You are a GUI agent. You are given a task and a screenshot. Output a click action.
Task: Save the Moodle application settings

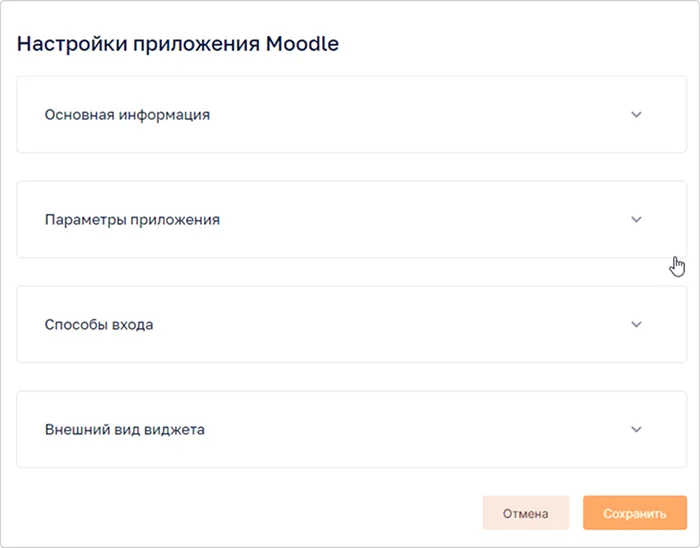tap(634, 513)
